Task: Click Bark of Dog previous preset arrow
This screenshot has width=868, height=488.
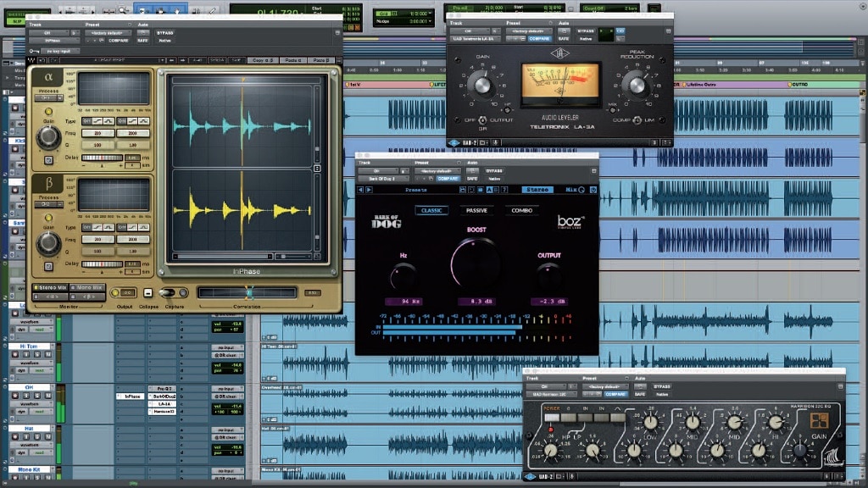Action: point(360,190)
